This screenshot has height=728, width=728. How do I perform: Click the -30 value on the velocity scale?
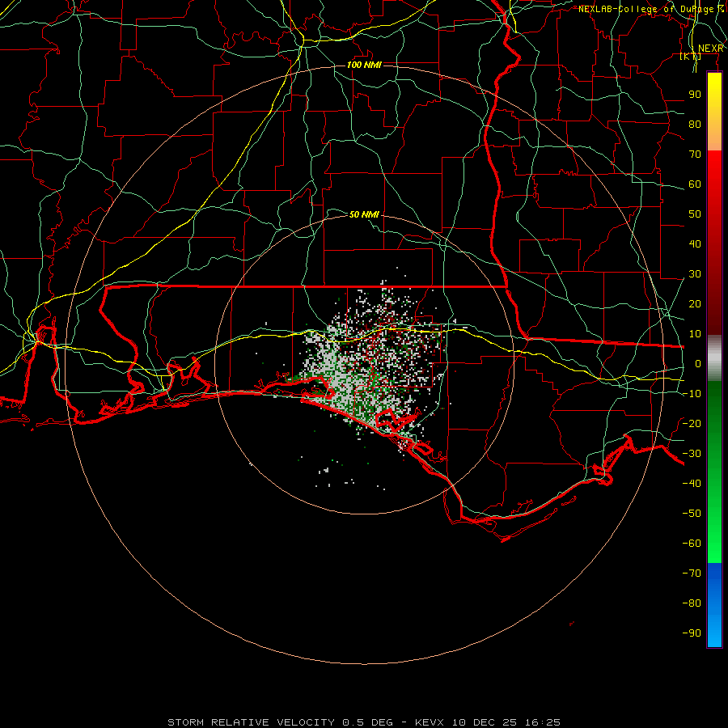tap(692, 454)
